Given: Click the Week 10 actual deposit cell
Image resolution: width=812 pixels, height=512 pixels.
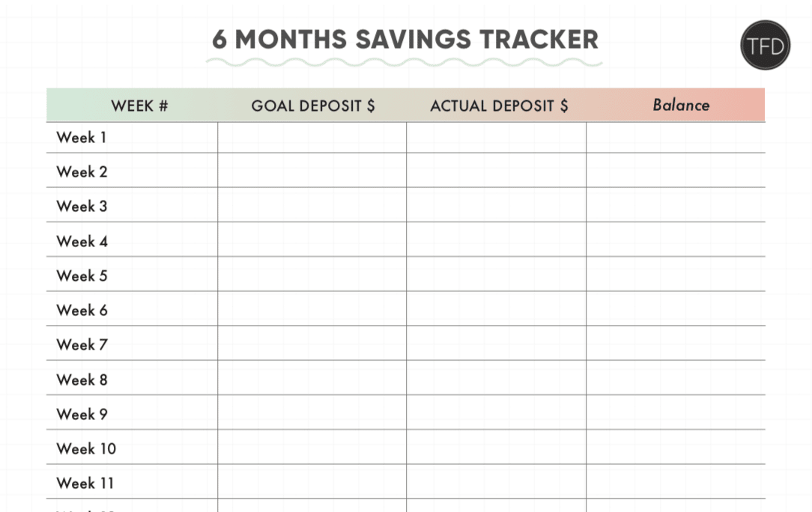Looking at the screenshot, I should pyautogui.click(x=496, y=448).
